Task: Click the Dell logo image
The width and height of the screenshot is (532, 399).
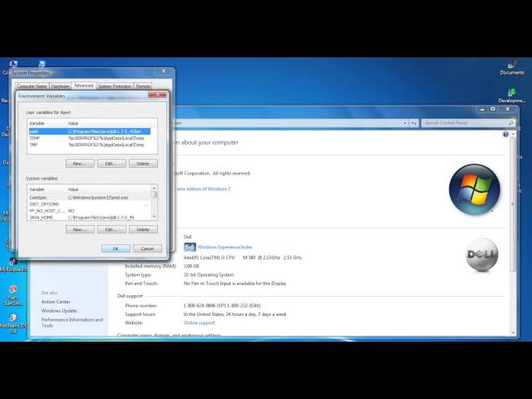Action: tap(482, 254)
